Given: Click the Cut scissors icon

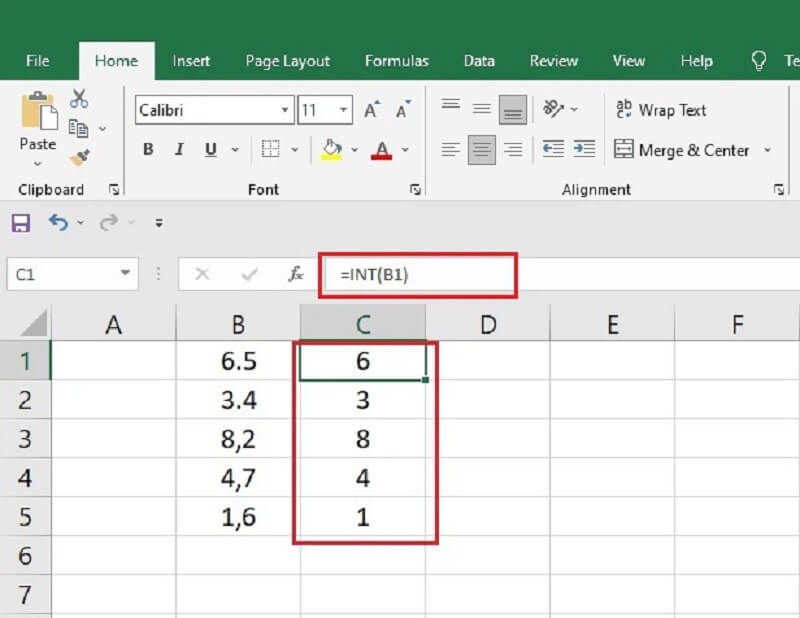Looking at the screenshot, I should pos(79,98).
